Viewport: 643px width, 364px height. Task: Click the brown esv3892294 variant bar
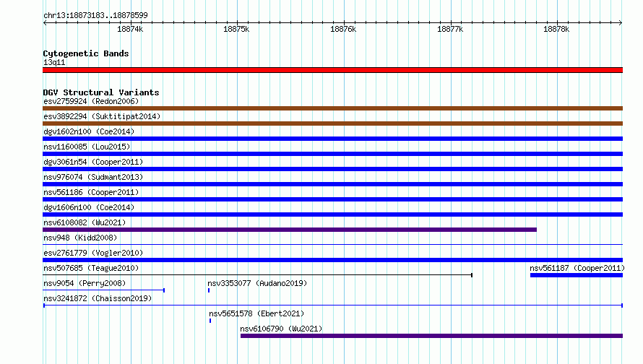pos(332,123)
